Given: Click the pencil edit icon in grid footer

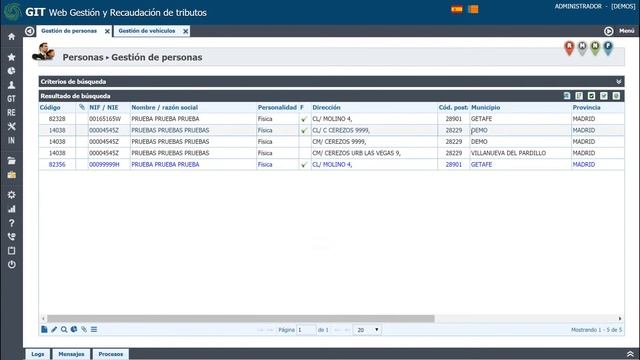Looking at the screenshot, I should [x=54, y=329].
